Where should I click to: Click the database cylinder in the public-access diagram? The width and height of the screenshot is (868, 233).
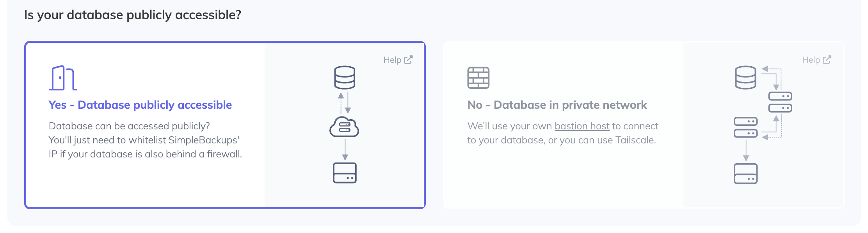[x=345, y=78]
